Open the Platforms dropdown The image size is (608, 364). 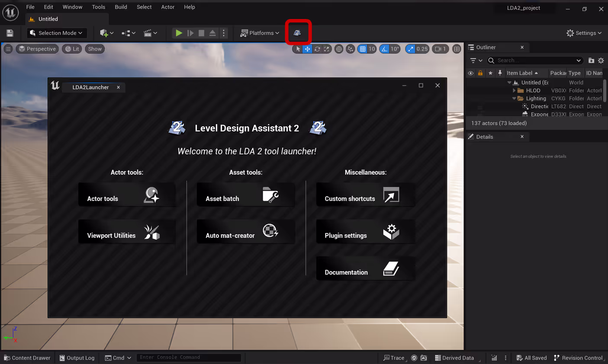pos(260,33)
